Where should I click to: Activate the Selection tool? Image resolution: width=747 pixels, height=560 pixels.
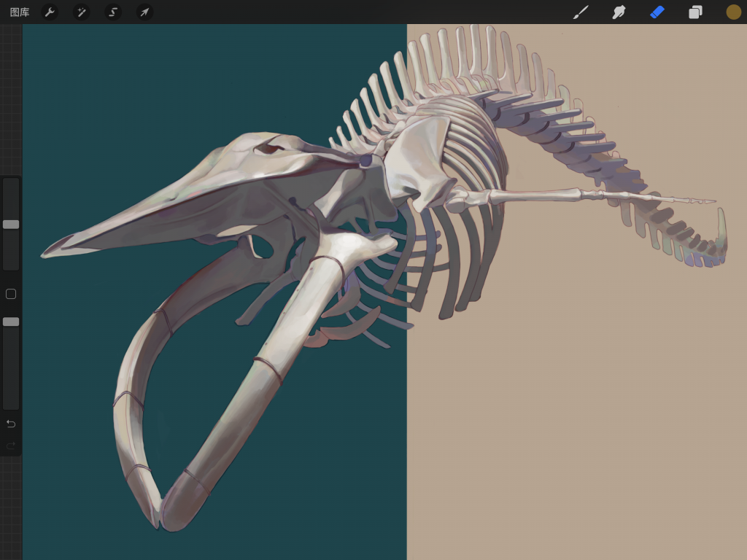coord(112,12)
